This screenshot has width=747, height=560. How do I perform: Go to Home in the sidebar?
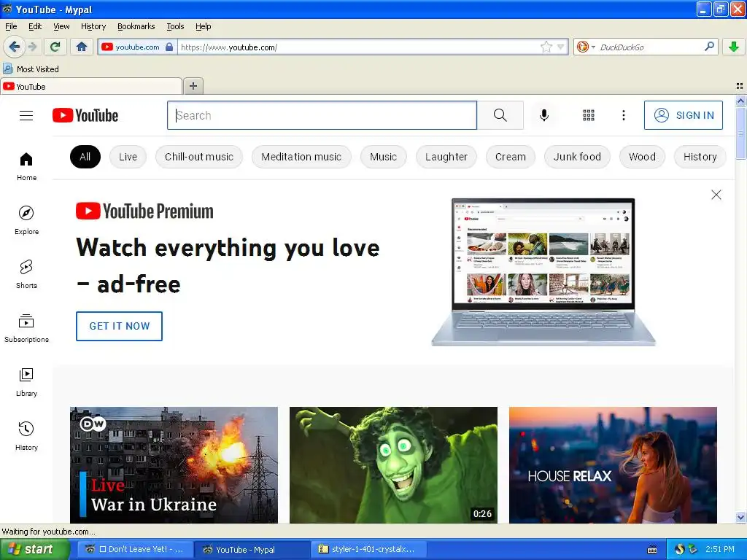coord(26,167)
